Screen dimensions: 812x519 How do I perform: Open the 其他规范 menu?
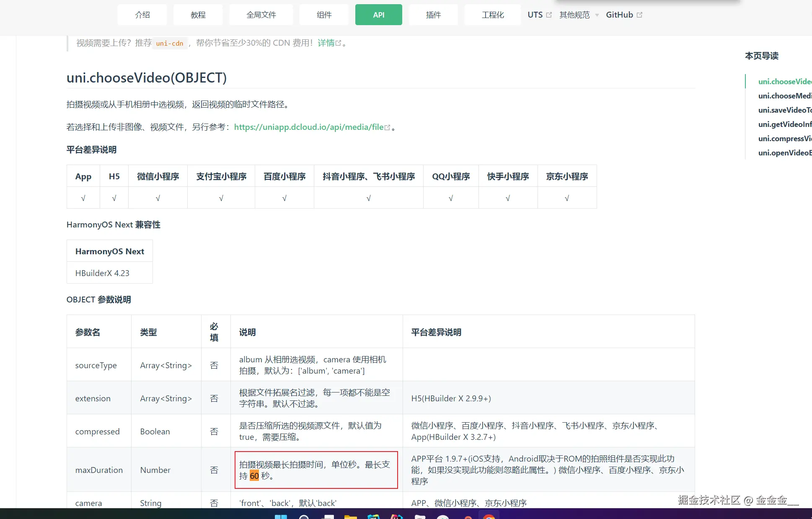(574, 15)
